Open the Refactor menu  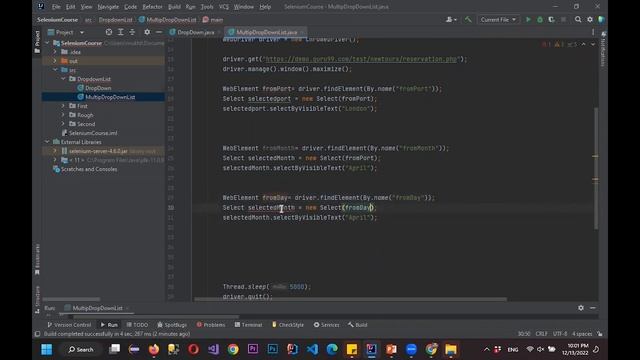pyautogui.click(x=152, y=7)
